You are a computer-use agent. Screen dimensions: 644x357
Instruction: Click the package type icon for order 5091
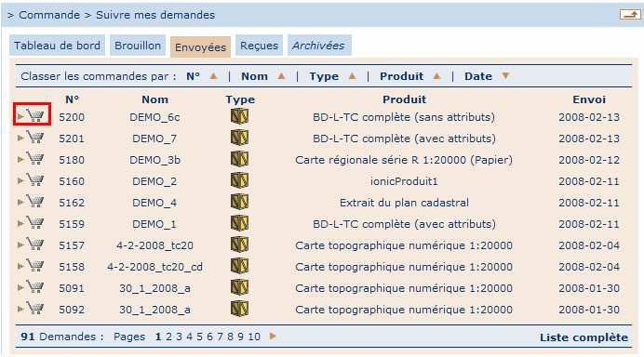pyautogui.click(x=239, y=287)
